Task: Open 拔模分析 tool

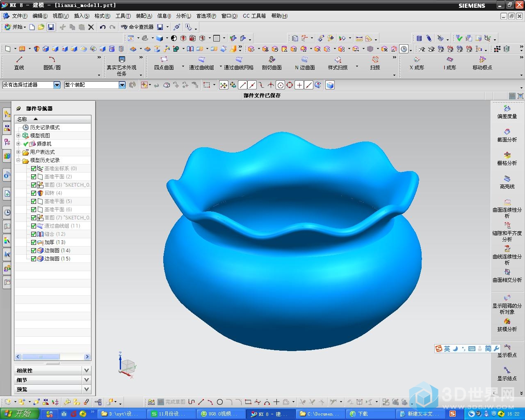Action: (507, 325)
